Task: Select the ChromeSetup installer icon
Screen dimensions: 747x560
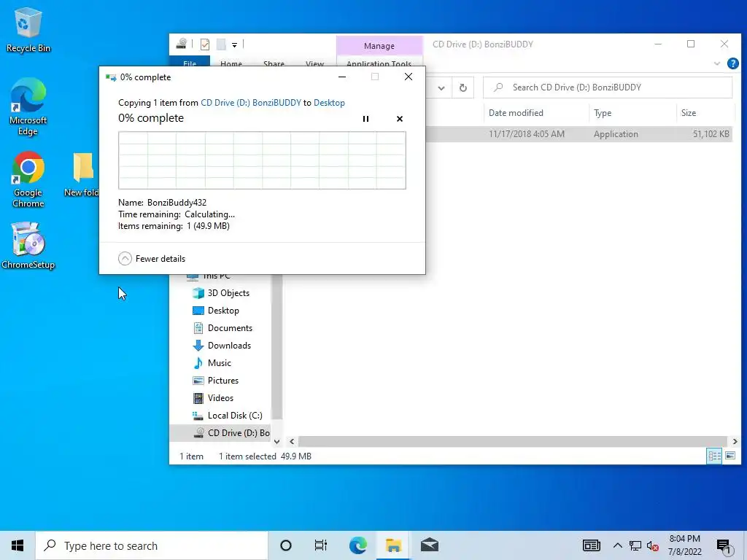Action: pos(28,246)
